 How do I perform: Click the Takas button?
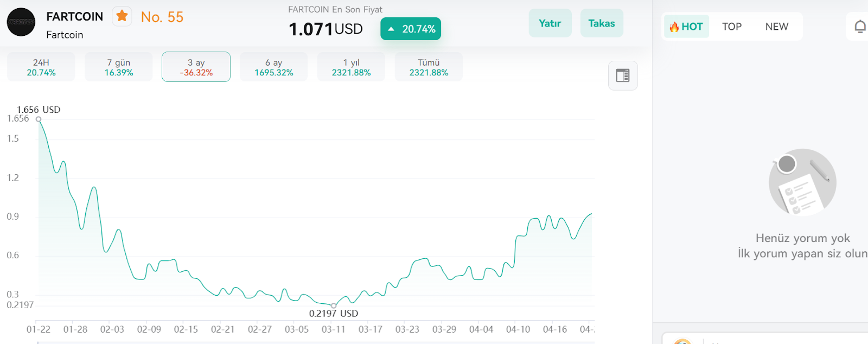tap(602, 23)
